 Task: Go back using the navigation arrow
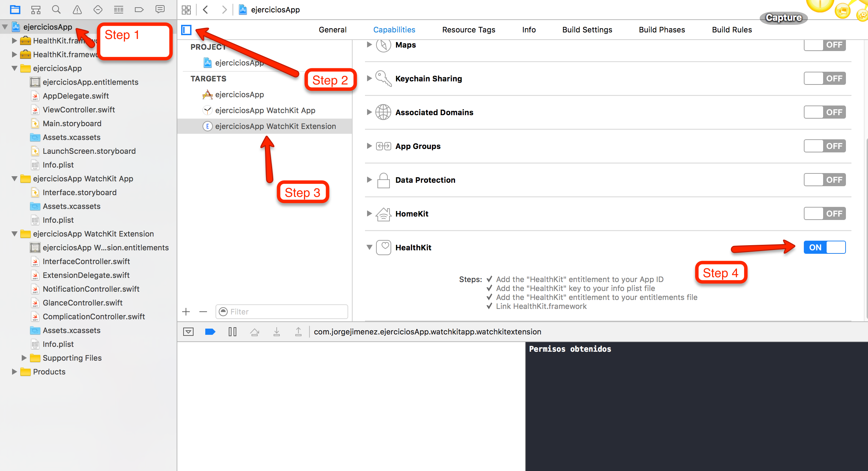(x=206, y=10)
